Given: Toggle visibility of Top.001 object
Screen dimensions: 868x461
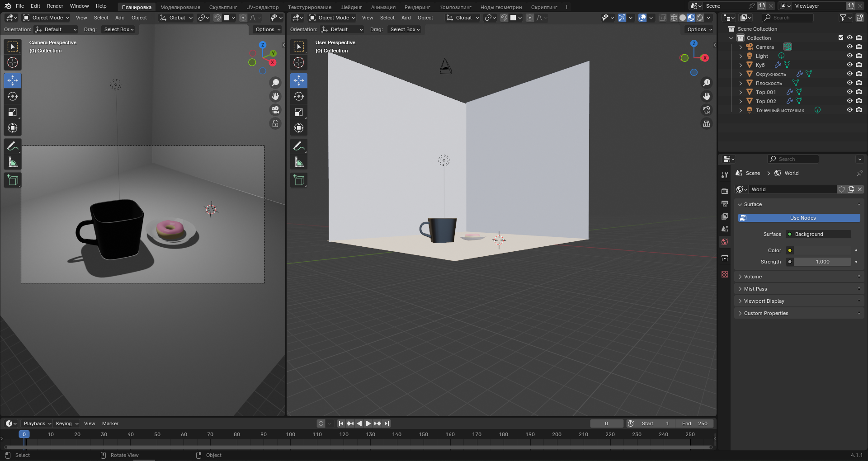Looking at the screenshot, I should click(849, 92).
